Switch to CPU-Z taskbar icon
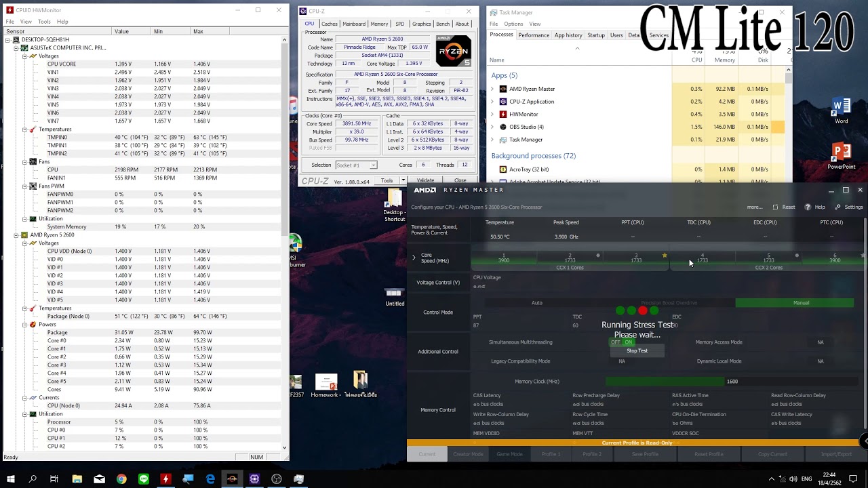Viewport: 868px width, 488px height. click(x=254, y=479)
